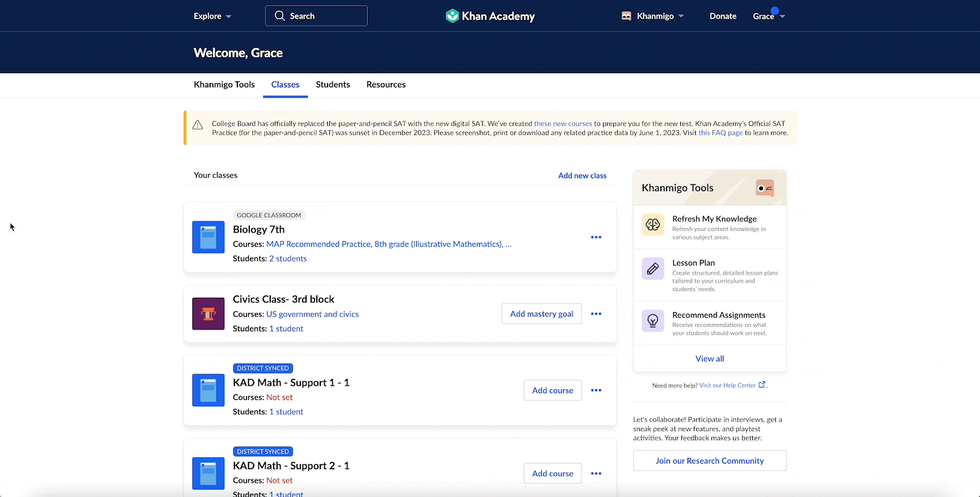Viewport: 980px width, 497px height.
Task: Click the Khanmigo Tools winking mascot icon
Action: [x=765, y=188]
